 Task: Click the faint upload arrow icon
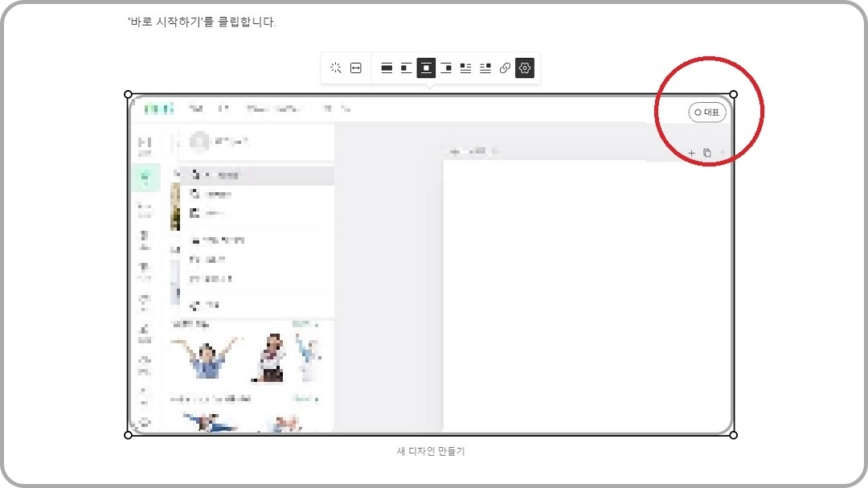point(723,153)
